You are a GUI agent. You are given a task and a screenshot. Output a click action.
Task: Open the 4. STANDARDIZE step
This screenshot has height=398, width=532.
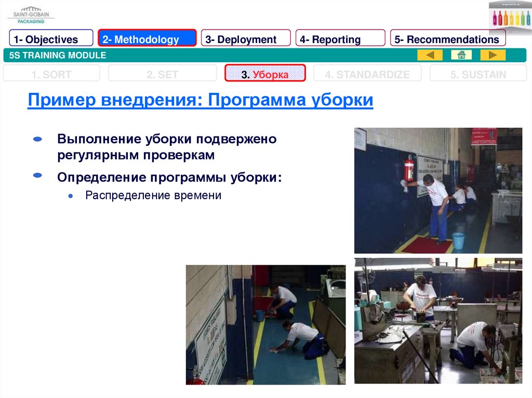(x=367, y=74)
